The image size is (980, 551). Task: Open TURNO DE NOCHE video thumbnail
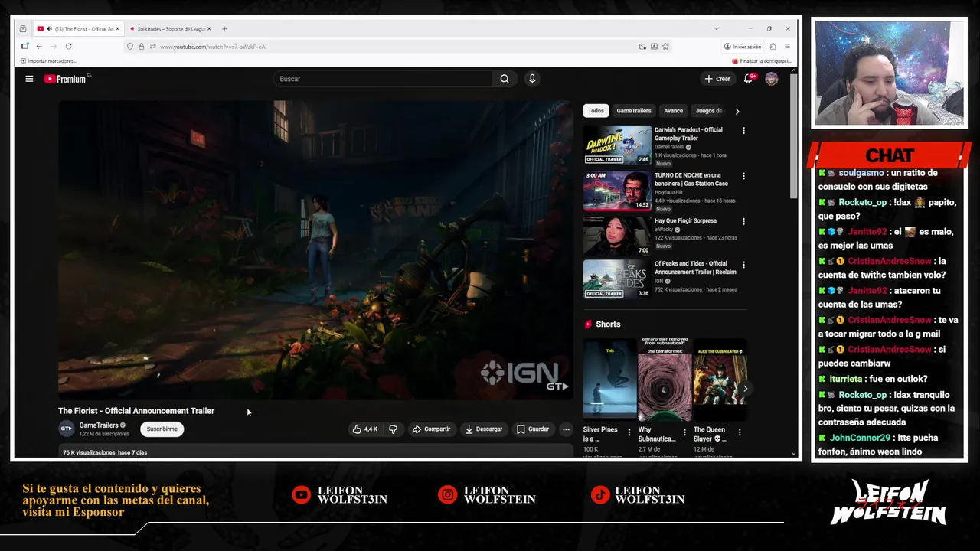tap(617, 190)
